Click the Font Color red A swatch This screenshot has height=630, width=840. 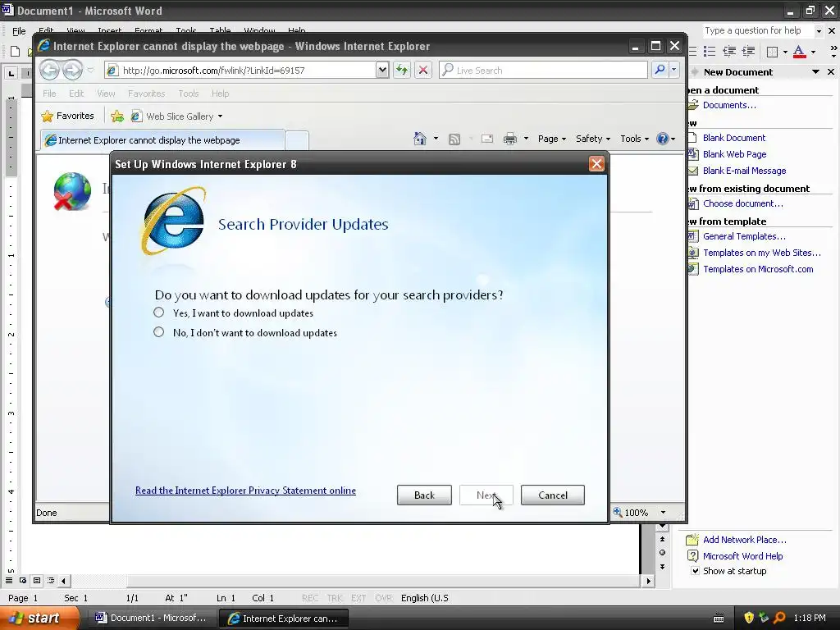(799, 52)
